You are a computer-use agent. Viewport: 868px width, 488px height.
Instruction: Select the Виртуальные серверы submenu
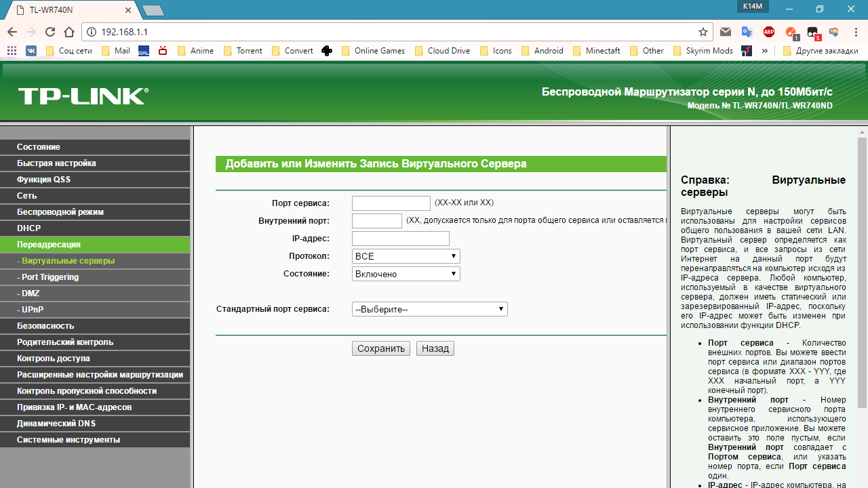[x=95, y=261]
